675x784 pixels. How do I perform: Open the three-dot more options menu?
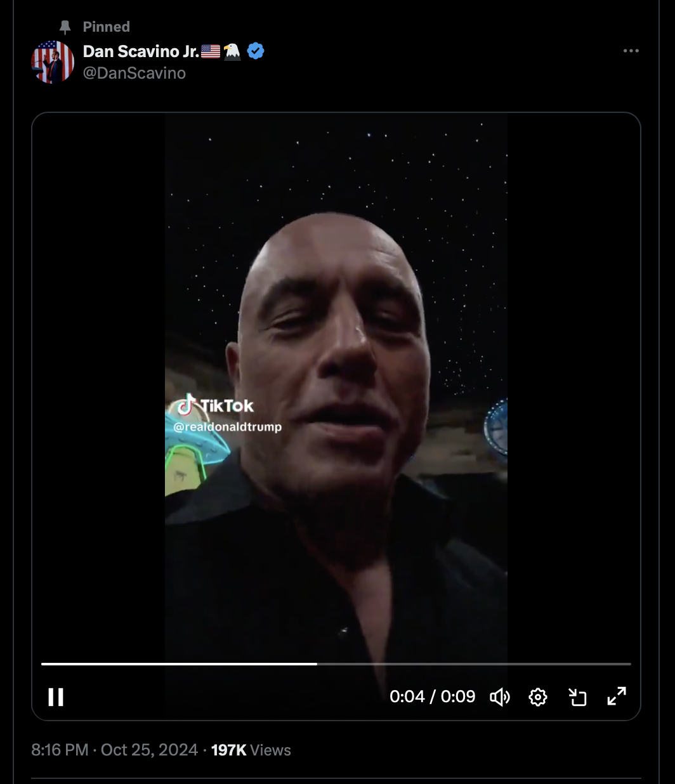[631, 51]
